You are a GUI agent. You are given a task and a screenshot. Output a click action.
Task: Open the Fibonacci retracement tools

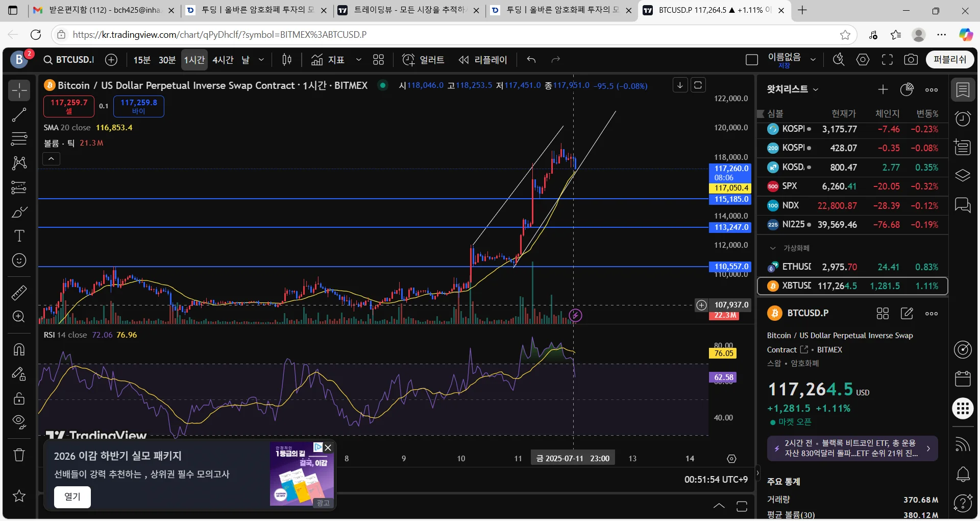click(x=19, y=139)
